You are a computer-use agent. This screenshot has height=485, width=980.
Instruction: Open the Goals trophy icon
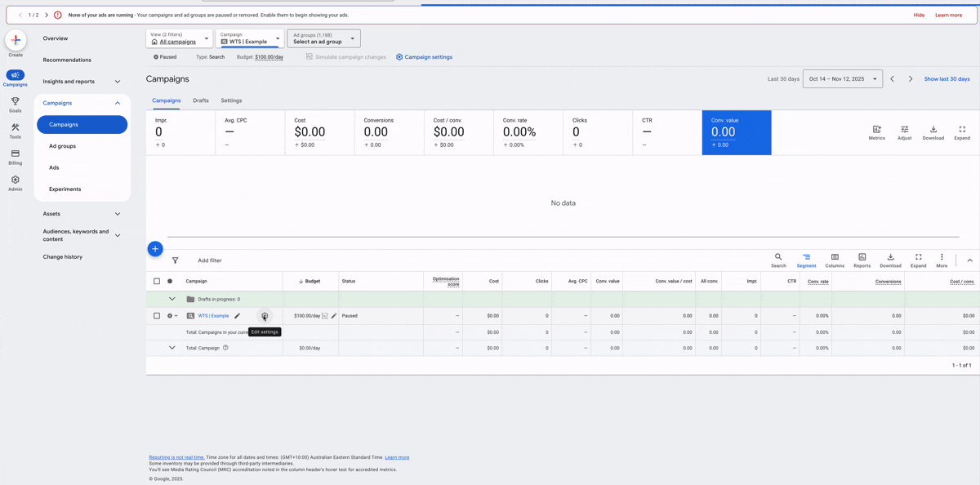pyautogui.click(x=15, y=102)
